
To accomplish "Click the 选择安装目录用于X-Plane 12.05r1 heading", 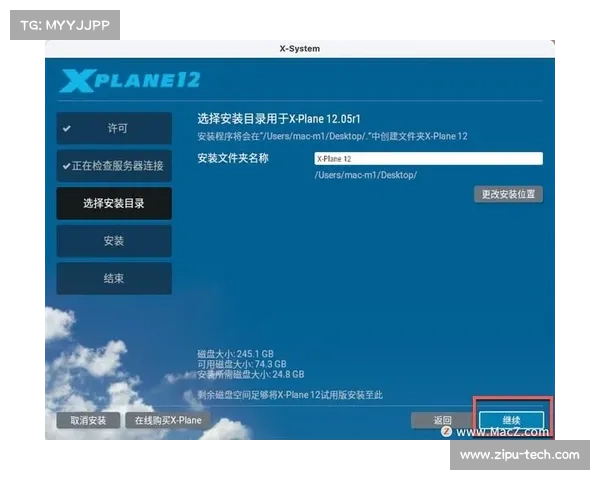I will (279, 119).
